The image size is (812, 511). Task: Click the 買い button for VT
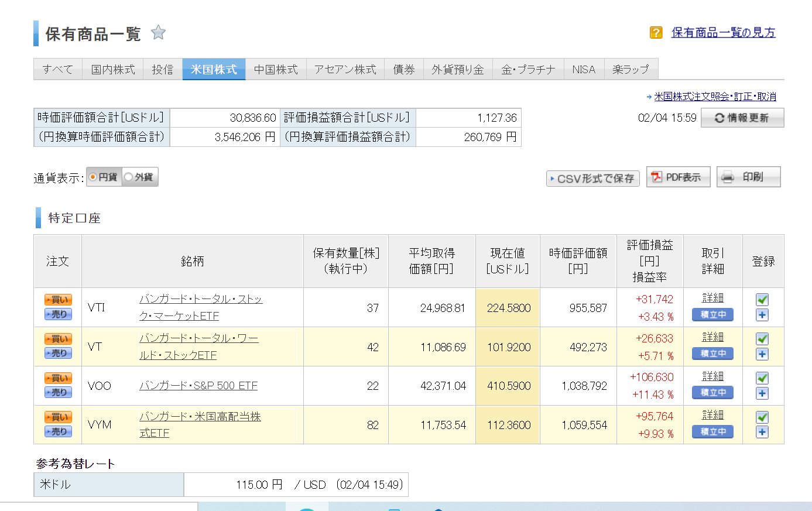click(x=58, y=339)
